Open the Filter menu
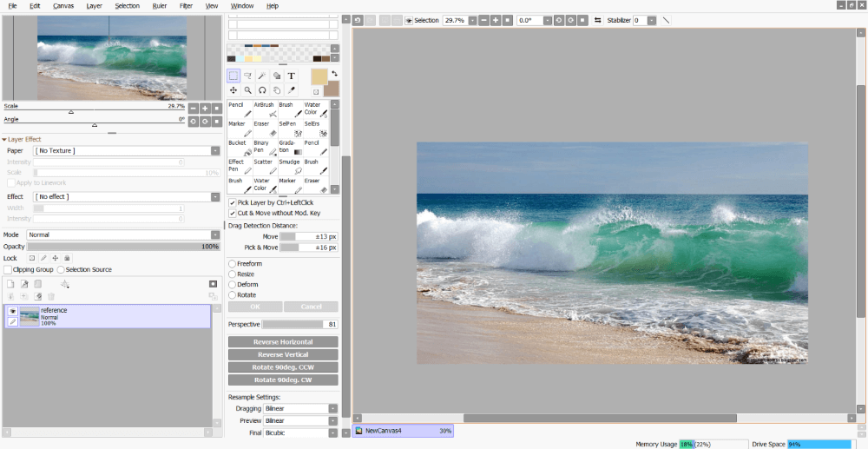 (186, 5)
